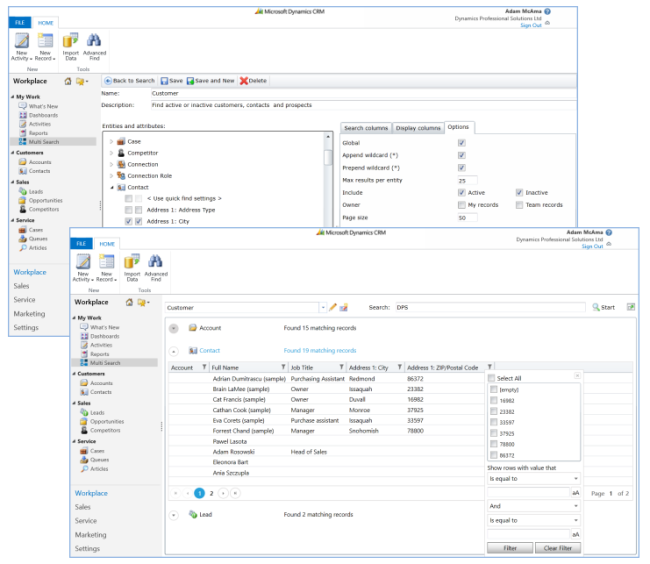
Task: Toggle Append wildcard checkbox
Action: click(x=461, y=155)
